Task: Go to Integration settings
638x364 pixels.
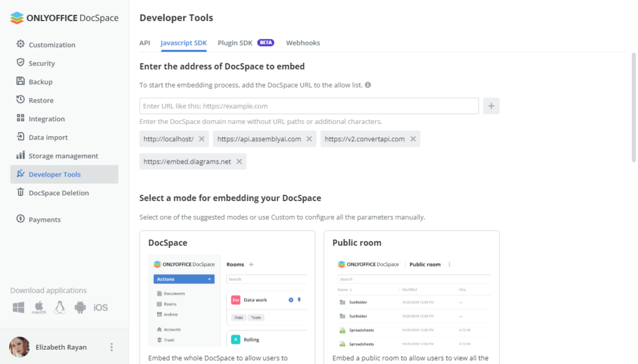Action: point(46,118)
